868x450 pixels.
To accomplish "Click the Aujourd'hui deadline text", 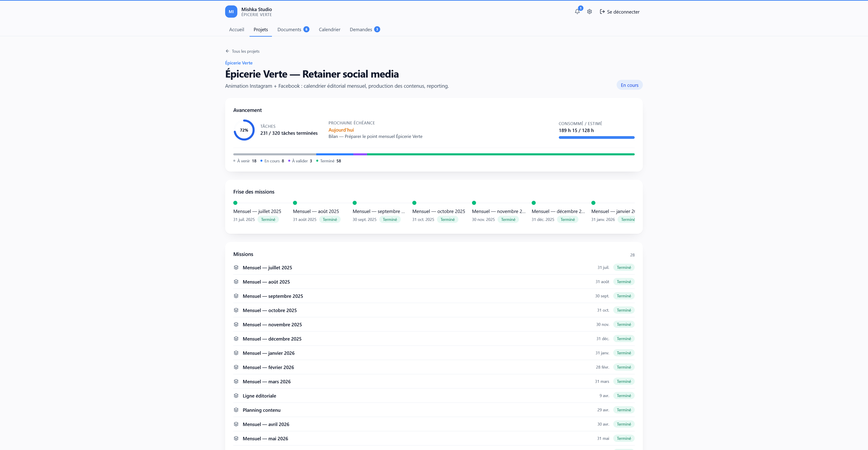I will click(x=341, y=130).
